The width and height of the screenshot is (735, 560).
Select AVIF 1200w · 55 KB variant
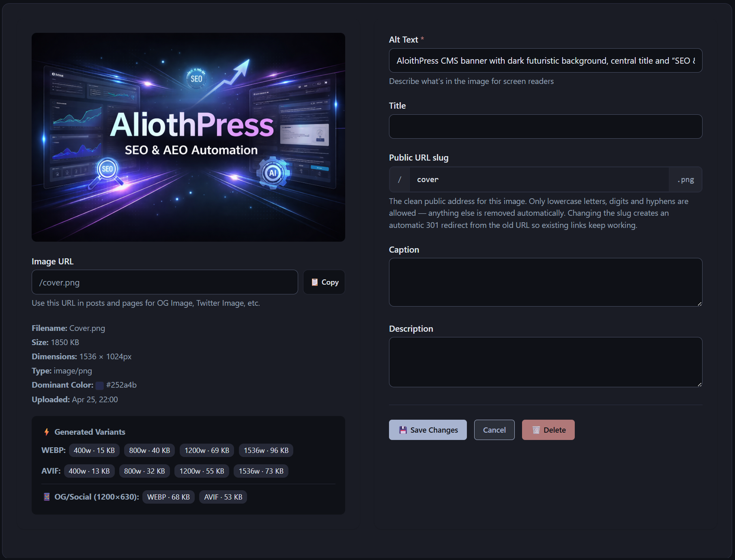point(202,471)
